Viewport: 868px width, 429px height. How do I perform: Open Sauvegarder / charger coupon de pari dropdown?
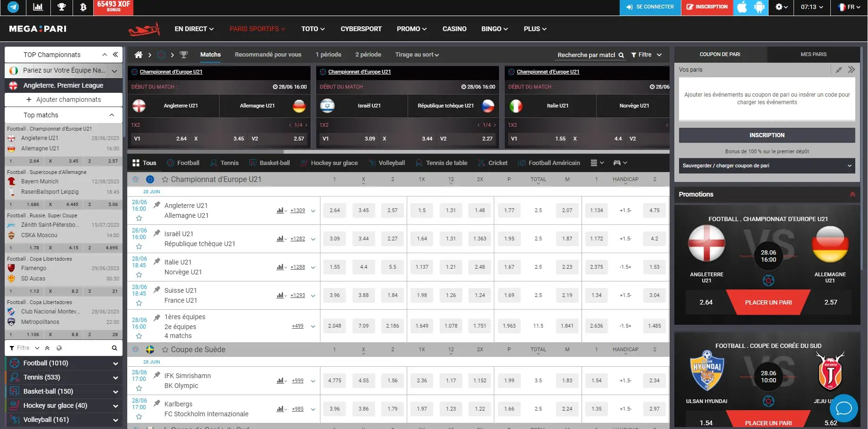point(767,165)
